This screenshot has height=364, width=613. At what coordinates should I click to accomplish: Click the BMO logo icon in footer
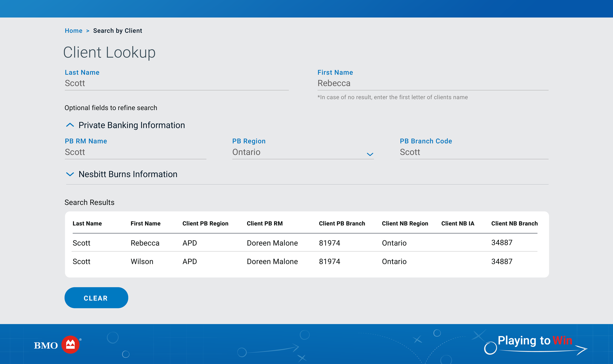pos(70,345)
